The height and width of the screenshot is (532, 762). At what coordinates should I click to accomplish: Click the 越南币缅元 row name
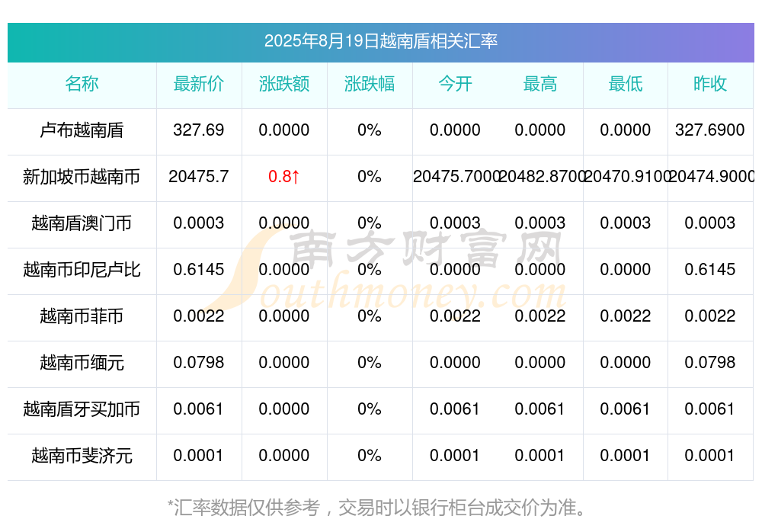click(x=82, y=363)
